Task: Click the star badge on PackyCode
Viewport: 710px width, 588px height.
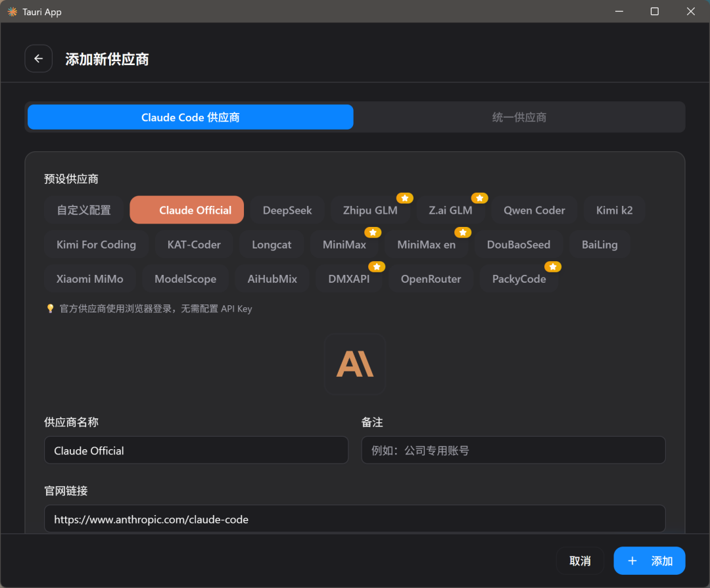Action: 553,266
